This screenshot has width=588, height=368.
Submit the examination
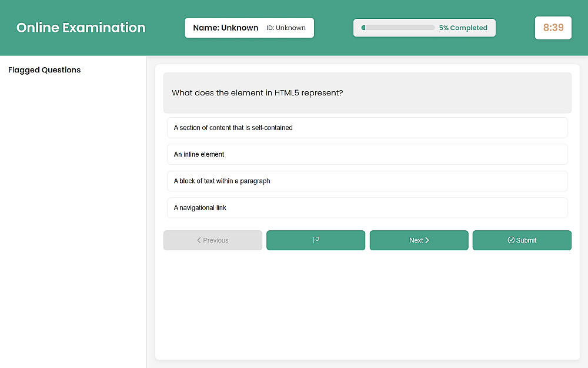coord(522,240)
